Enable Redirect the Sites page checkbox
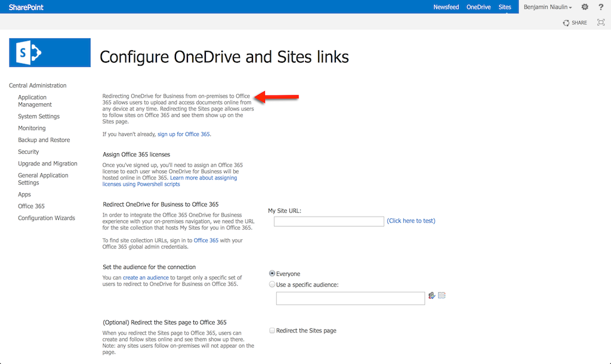Viewport: 611px width, 364px height. tap(272, 330)
